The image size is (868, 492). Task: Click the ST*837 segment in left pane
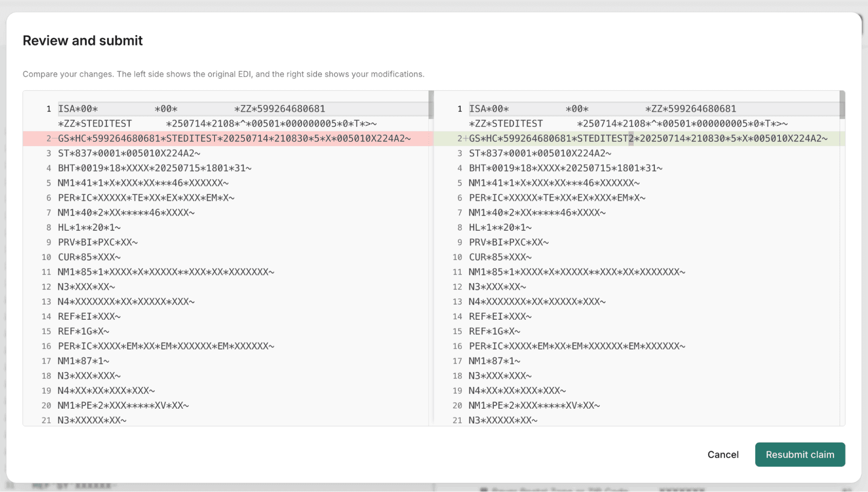(x=129, y=153)
